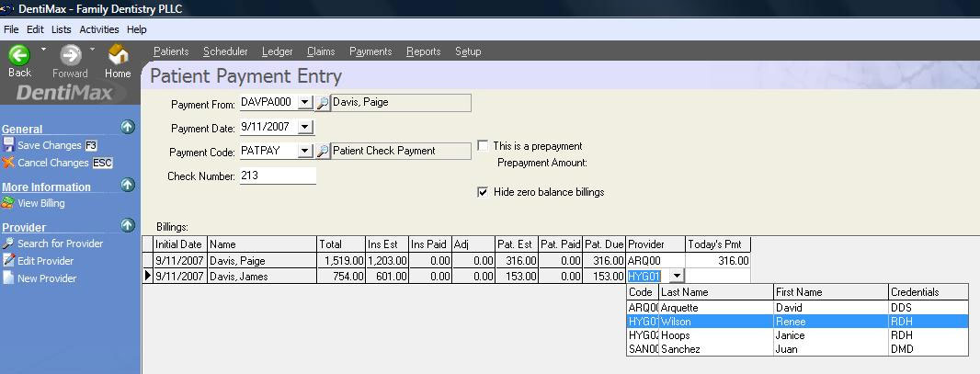Open the Edit menu

tap(35, 29)
